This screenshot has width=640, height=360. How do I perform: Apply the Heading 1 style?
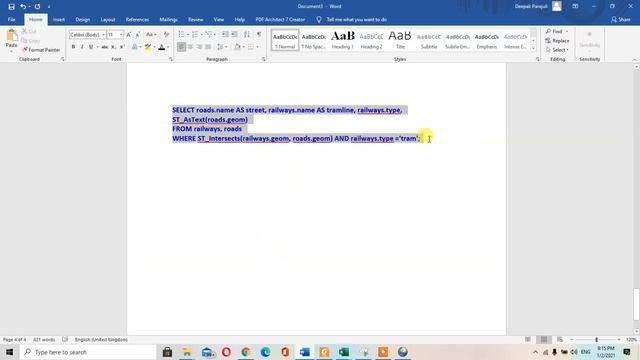pyautogui.click(x=342, y=40)
